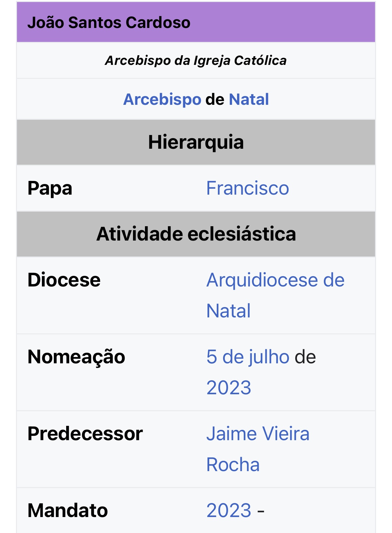Click the Papa row label
The height and width of the screenshot is (533, 392).
pos(50,188)
